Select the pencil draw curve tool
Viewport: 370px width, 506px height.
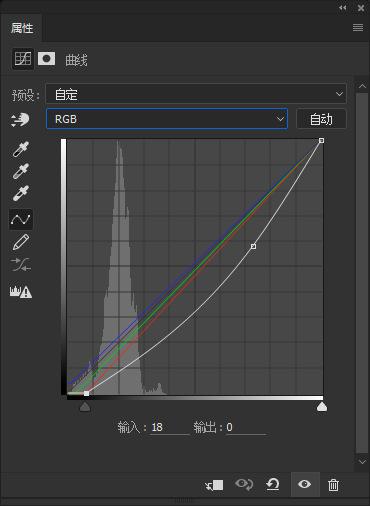[21, 242]
